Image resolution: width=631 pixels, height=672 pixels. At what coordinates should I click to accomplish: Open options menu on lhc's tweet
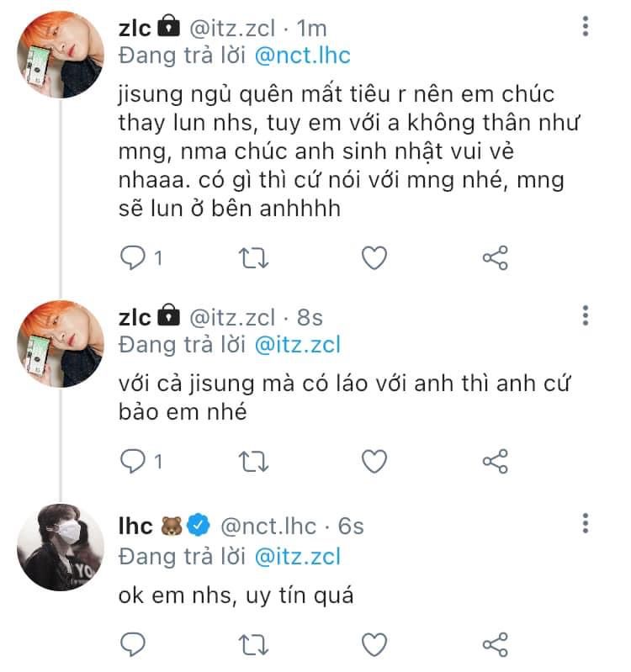tap(585, 523)
